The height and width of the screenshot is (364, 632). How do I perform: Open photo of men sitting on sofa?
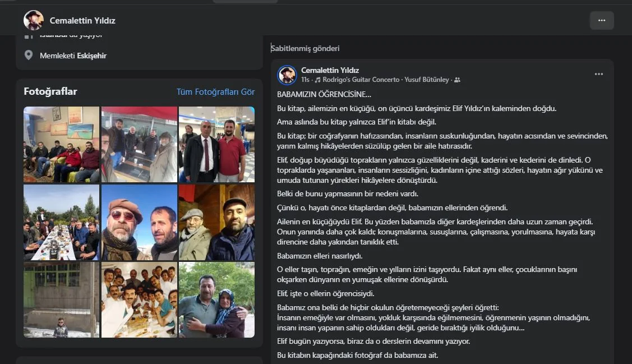tap(61, 144)
